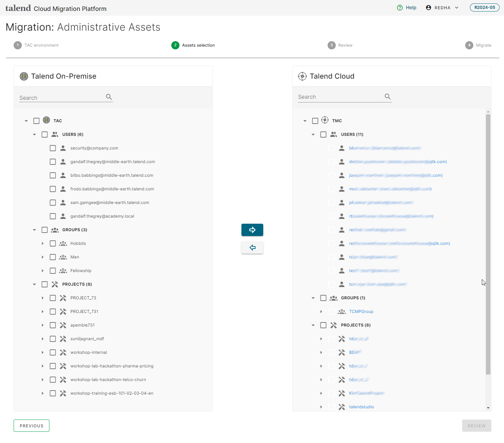
Task: Click the Talend Cloud tree scrollbar thumb
Action: click(488, 244)
